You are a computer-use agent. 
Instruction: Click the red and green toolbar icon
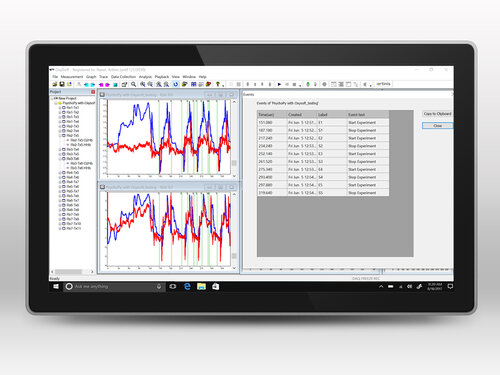coord(208,84)
